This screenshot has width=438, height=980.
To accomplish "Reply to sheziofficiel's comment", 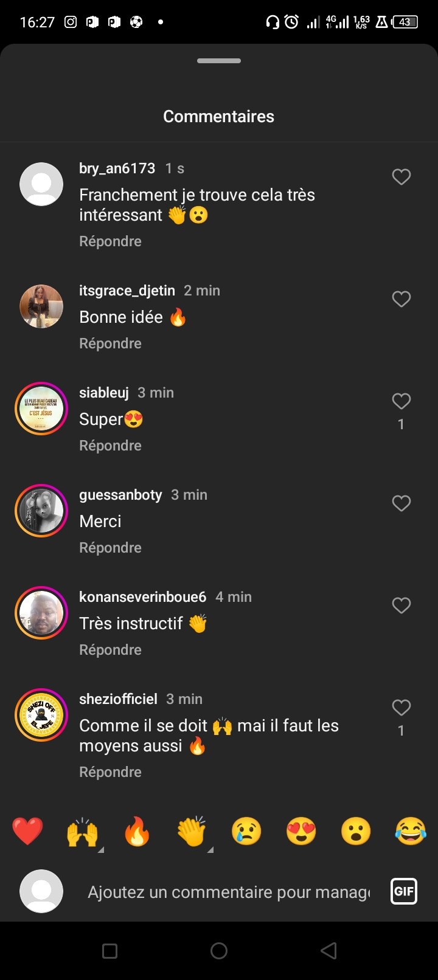I will [x=110, y=772].
